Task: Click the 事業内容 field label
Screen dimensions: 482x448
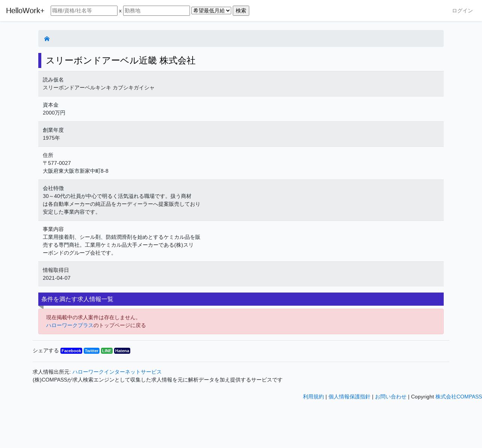Action: tap(53, 229)
